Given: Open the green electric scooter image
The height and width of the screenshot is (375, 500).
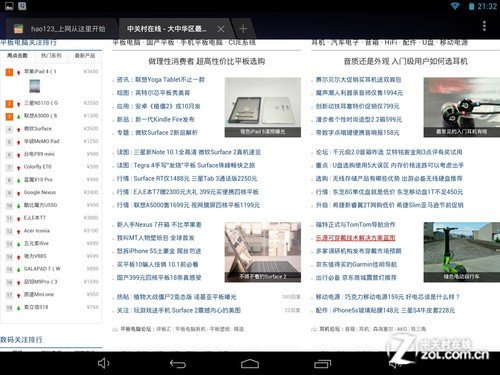Looking at the screenshot, I should [462, 252].
